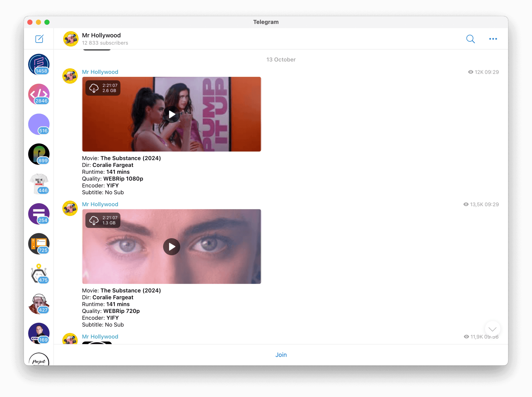Open chat with 899 unread messages
Screen dimensions: 532x397
coord(39,154)
